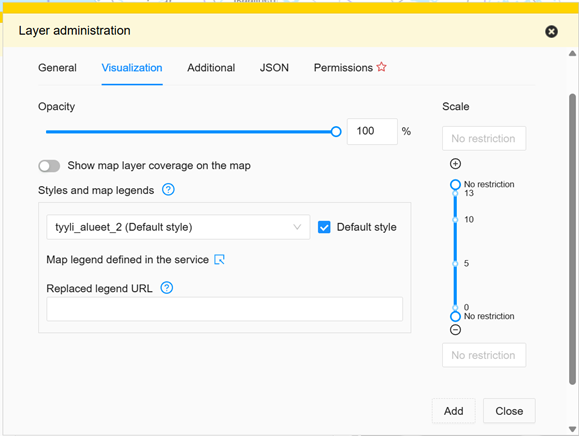Screen dimensions: 579x436
Task: Open the Additional tab
Action: (x=211, y=68)
